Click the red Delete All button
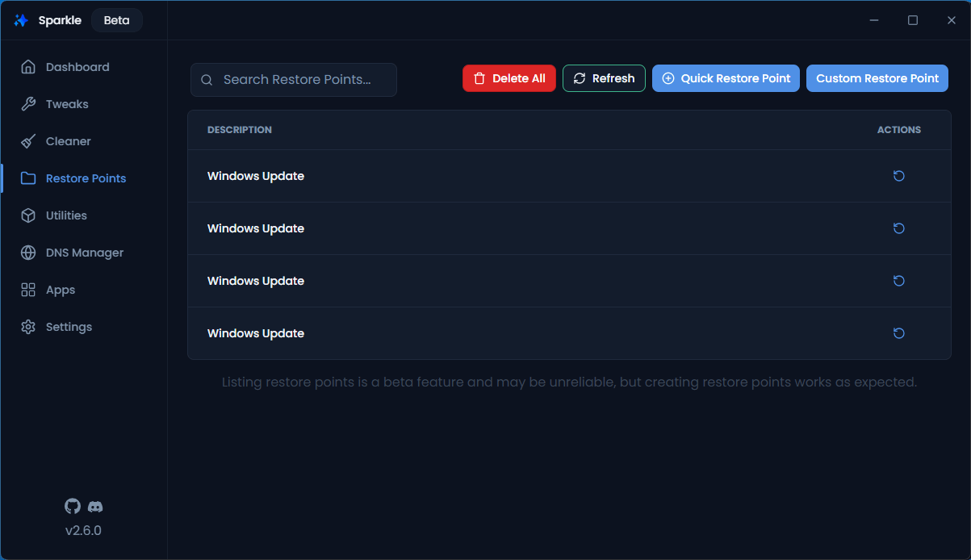971x560 pixels. pos(509,78)
